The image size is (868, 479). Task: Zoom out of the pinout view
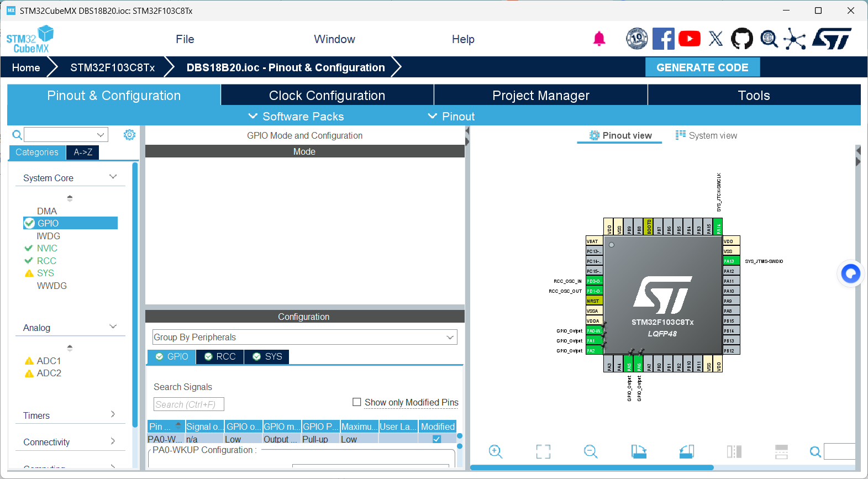[591, 451]
